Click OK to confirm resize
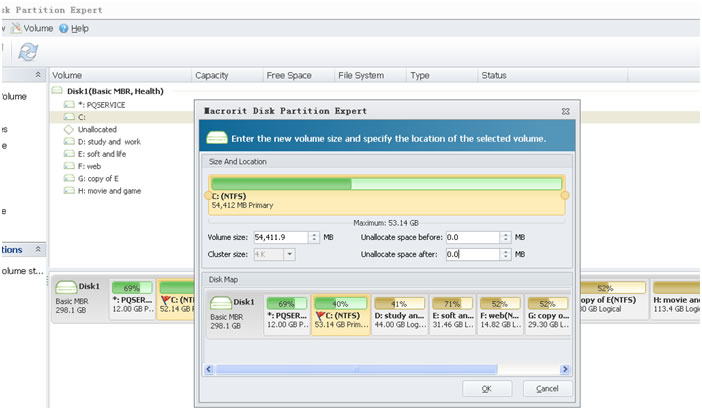The image size is (702, 410). tap(487, 389)
